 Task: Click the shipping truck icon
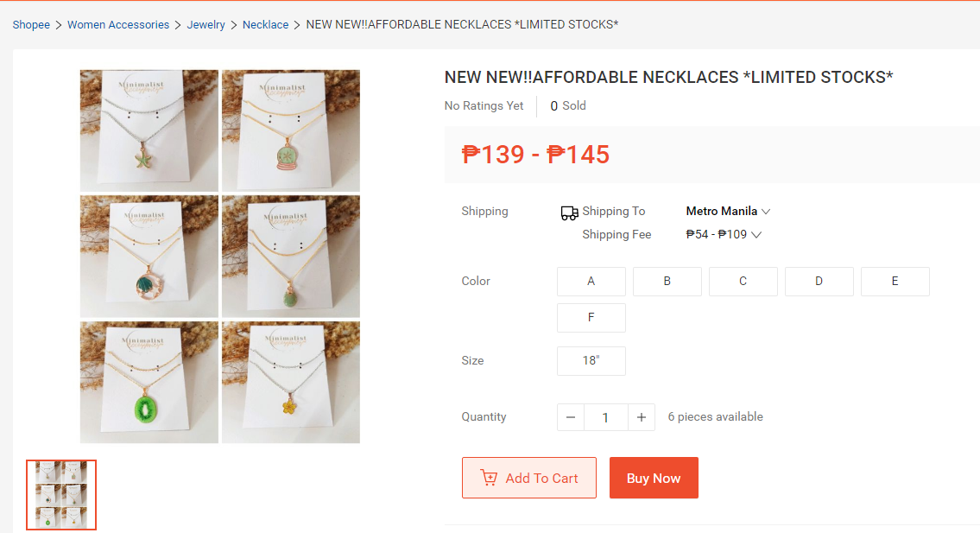569,213
